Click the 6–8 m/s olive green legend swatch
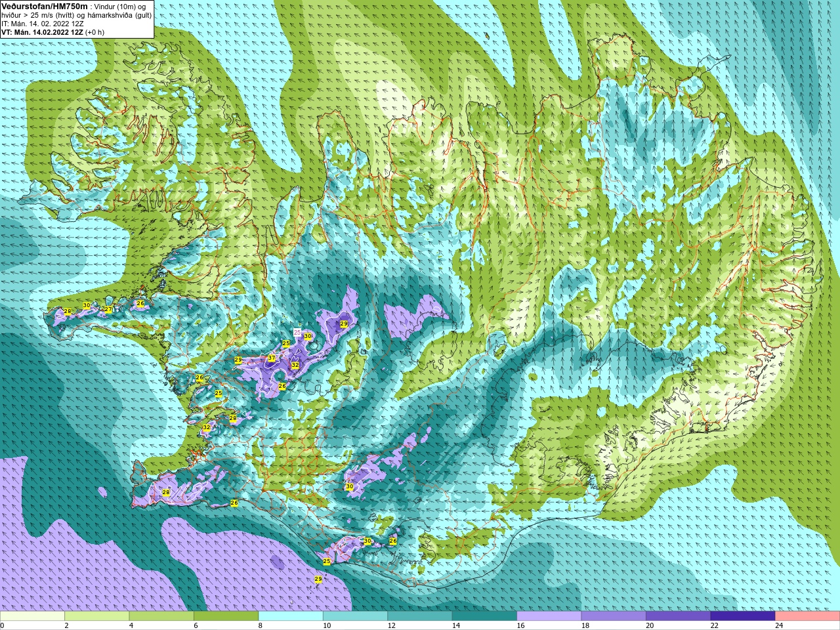 point(226,616)
